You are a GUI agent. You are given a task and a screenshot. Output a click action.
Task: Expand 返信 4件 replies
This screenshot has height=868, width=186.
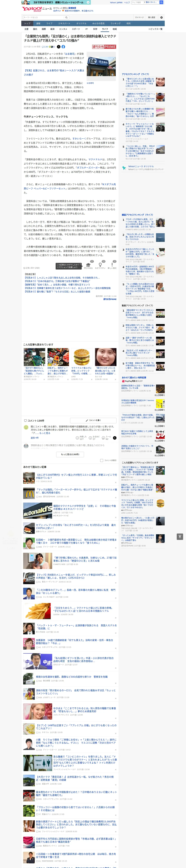click(34, 438)
